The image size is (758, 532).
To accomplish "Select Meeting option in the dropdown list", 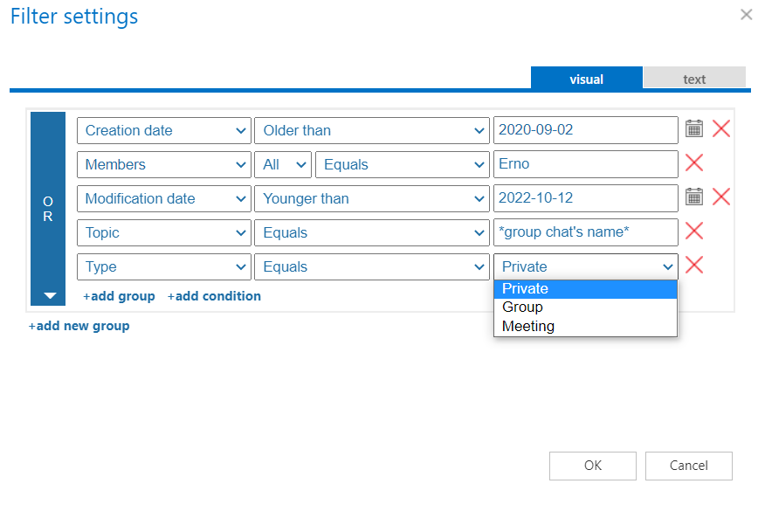I will (x=528, y=327).
